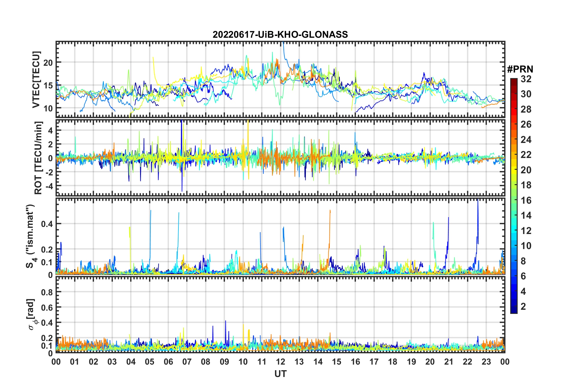This screenshot has height=392, width=561.
Task: Click the #PRN colorbar title
Action: pos(520,69)
